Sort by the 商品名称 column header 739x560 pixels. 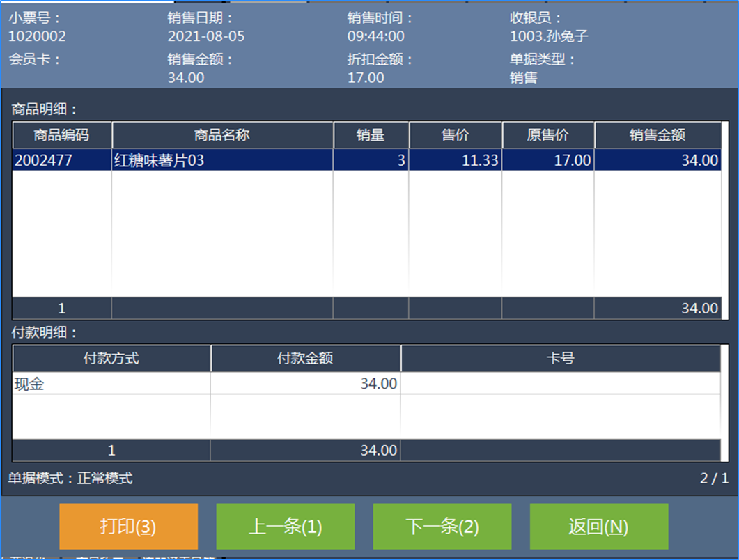(221, 135)
